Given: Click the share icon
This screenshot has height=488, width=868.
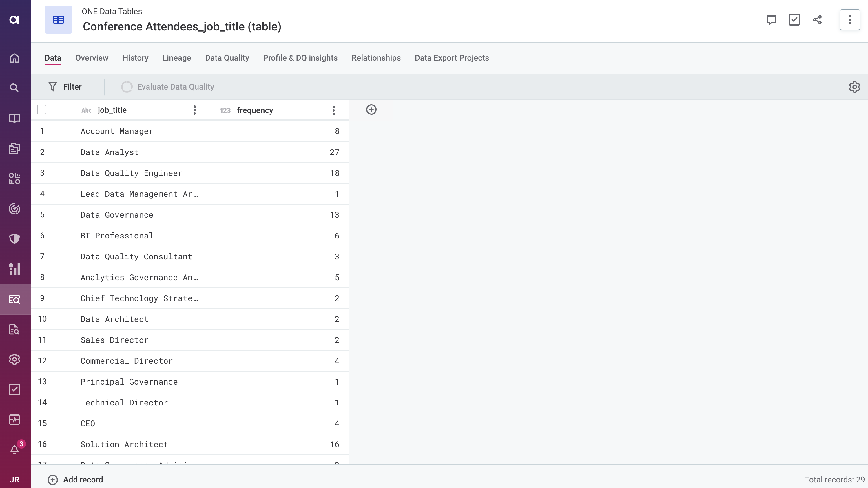Looking at the screenshot, I should pyautogui.click(x=817, y=20).
